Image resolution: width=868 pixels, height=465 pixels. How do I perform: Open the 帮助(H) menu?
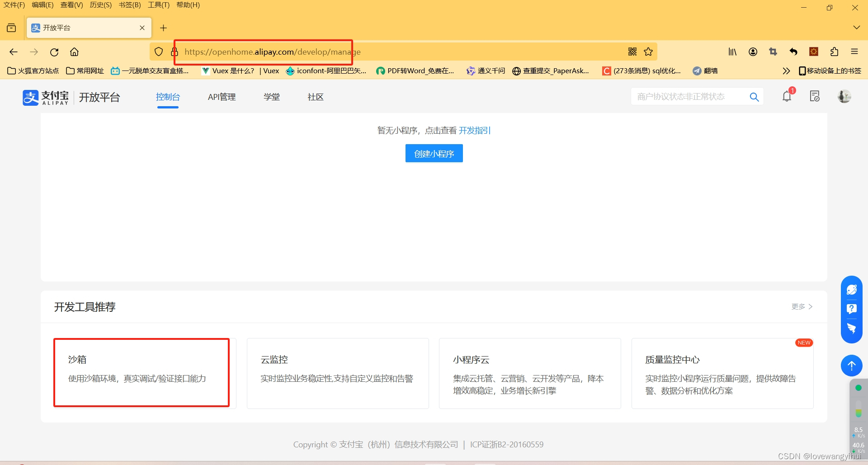(188, 5)
